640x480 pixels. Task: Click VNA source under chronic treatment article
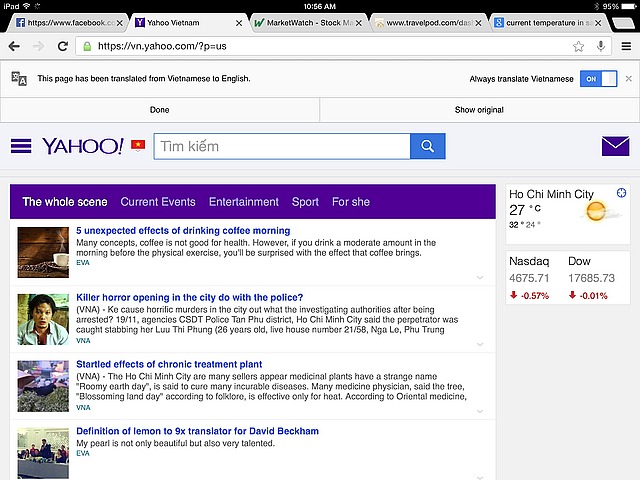click(83, 408)
